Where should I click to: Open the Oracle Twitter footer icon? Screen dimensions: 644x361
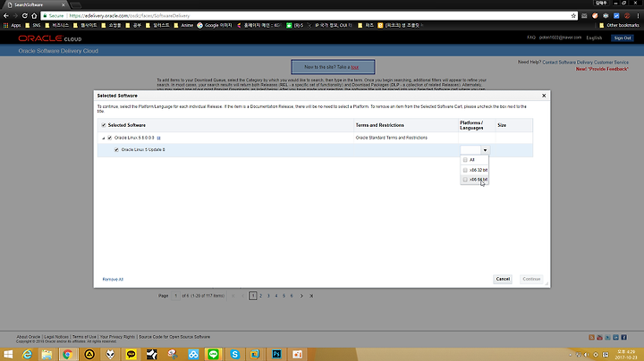(x=607, y=337)
